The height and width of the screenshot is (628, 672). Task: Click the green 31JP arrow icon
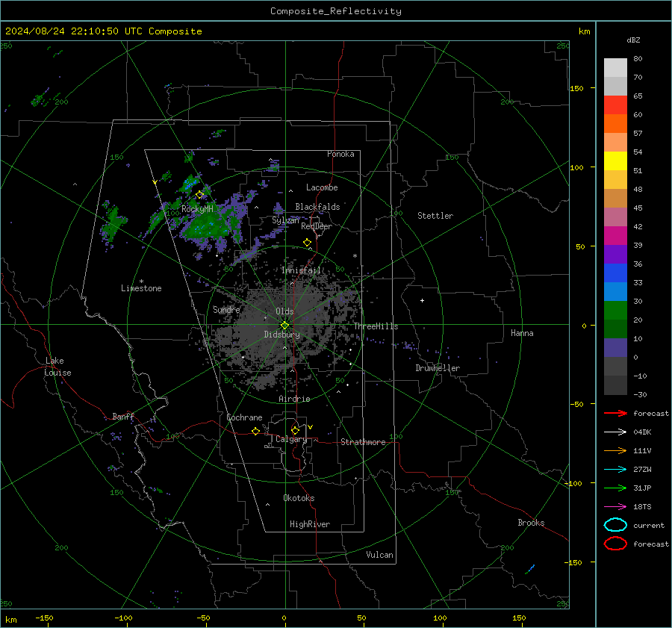pos(615,488)
